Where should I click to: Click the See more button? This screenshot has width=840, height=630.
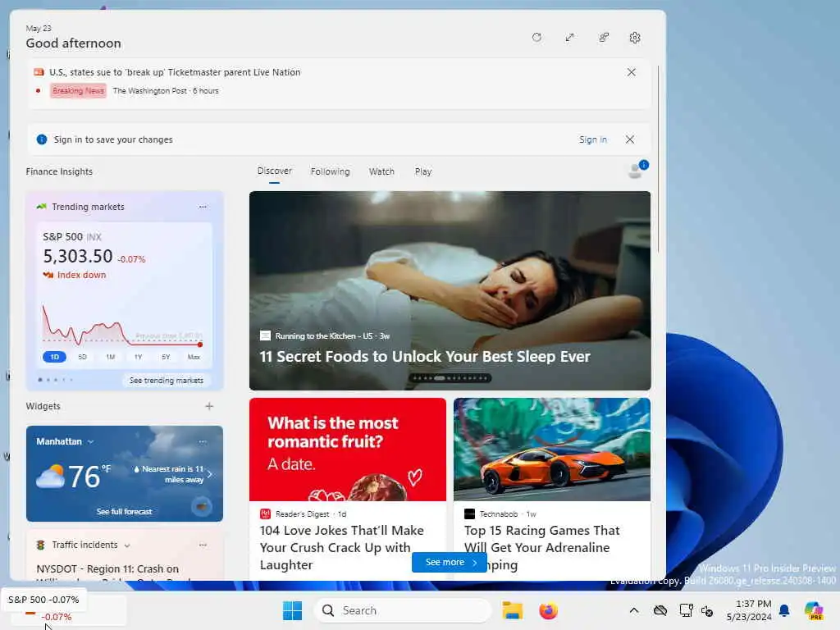[x=449, y=562]
